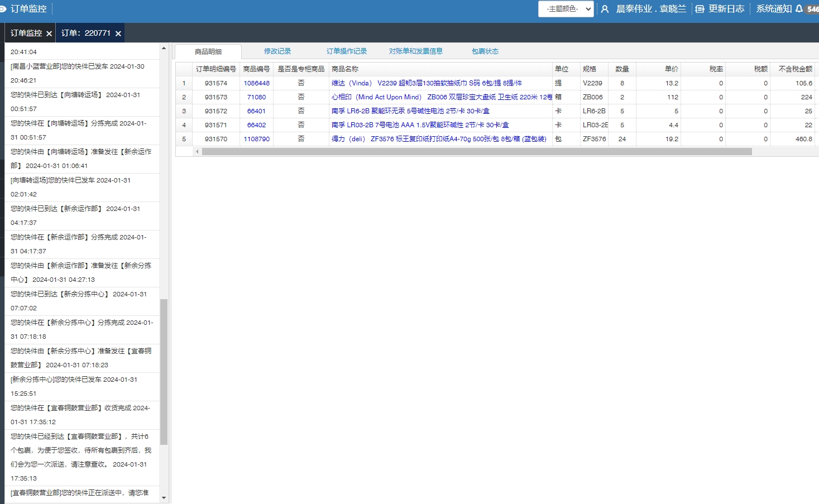Open 维达 Vinda V2239 product link
Image resolution: width=819 pixels, height=504 pixels.
[x=427, y=83]
